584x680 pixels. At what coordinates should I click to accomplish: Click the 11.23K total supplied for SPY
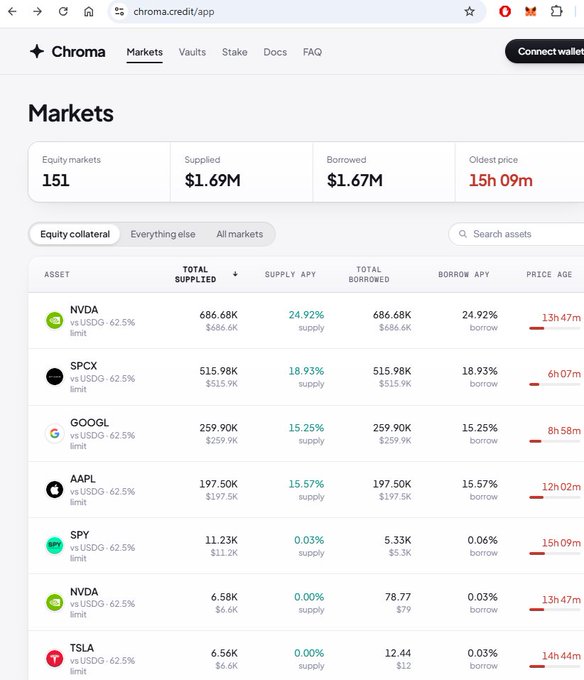point(221,540)
